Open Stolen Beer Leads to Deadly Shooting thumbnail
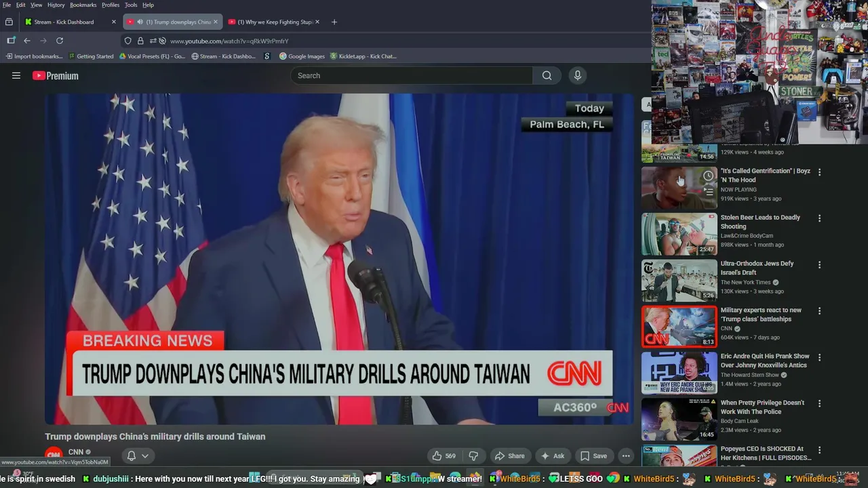The width and height of the screenshot is (868, 488). point(679,234)
